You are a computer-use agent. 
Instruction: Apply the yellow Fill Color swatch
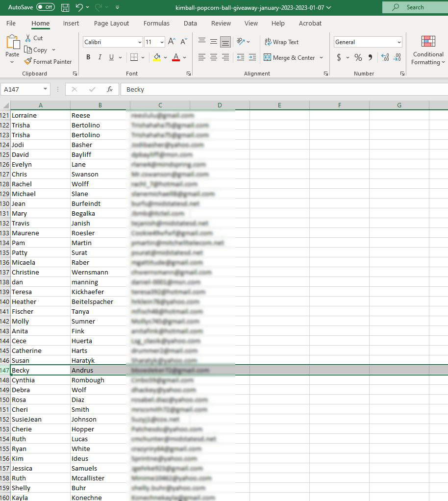[x=157, y=57]
